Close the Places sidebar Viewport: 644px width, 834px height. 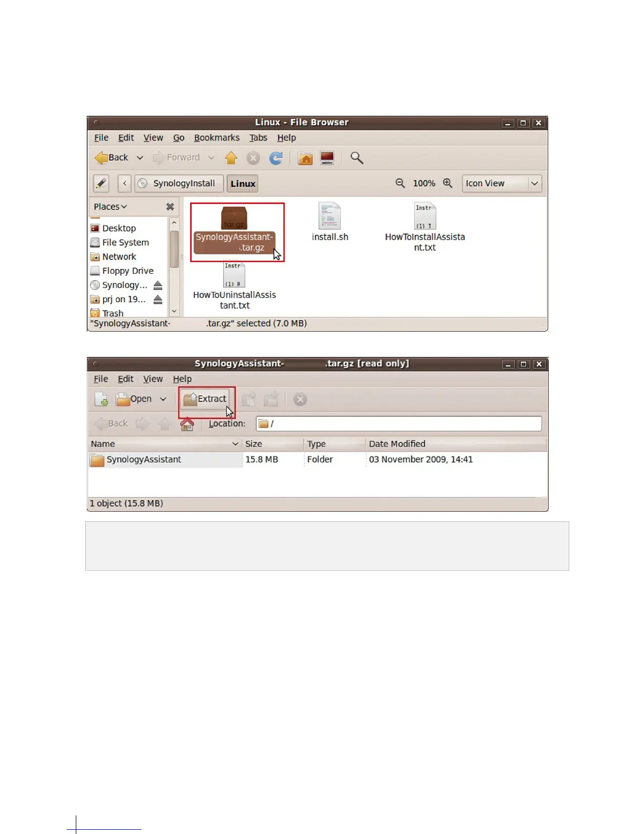pos(170,207)
